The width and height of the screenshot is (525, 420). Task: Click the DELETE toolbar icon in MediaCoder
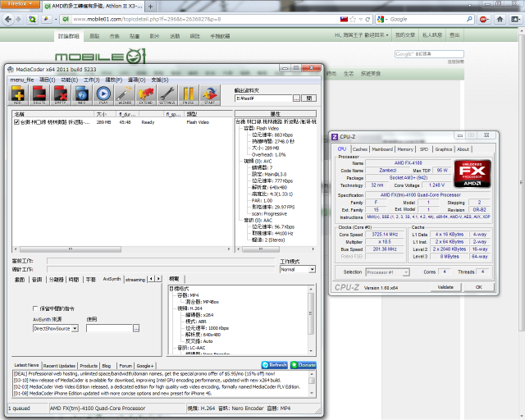[39, 95]
